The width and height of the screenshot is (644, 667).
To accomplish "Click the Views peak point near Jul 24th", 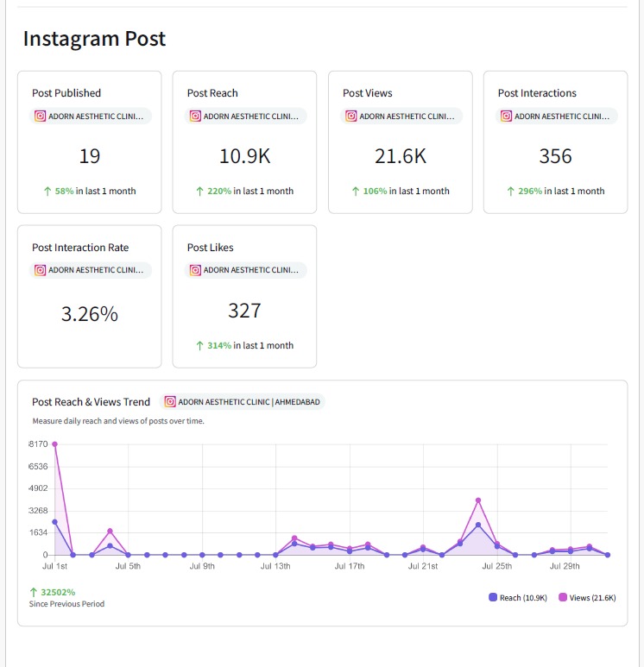I will click(x=478, y=500).
